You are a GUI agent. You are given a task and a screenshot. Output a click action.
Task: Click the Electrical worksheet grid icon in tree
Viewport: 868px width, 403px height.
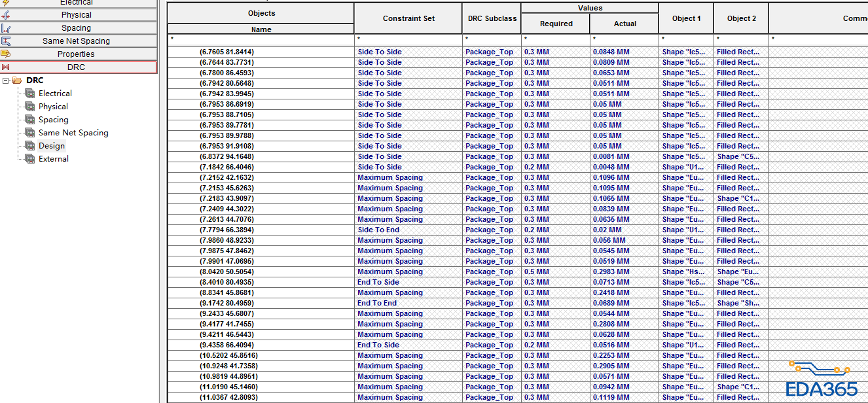click(x=29, y=94)
